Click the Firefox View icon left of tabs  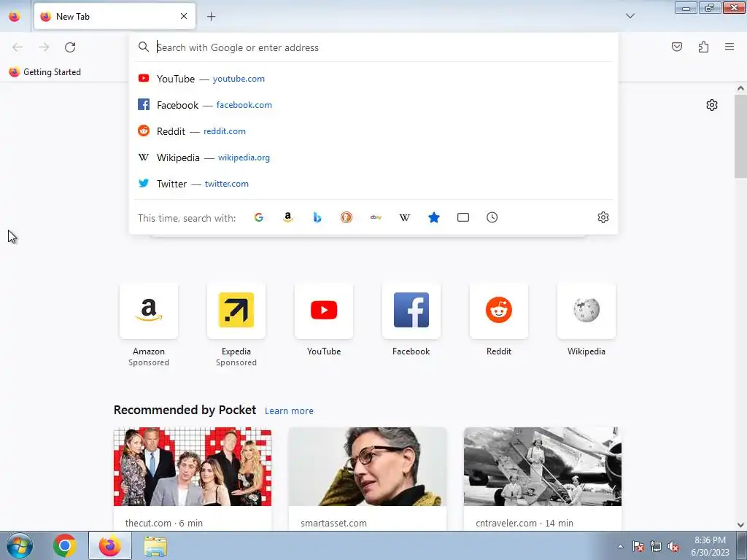tap(15, 16)
